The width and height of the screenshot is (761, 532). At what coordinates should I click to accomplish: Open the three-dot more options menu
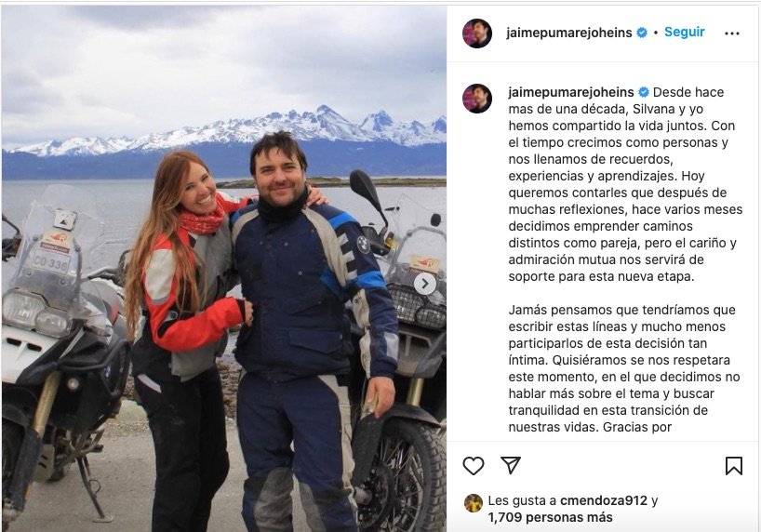pyautogui.click(x=732, y=33)
